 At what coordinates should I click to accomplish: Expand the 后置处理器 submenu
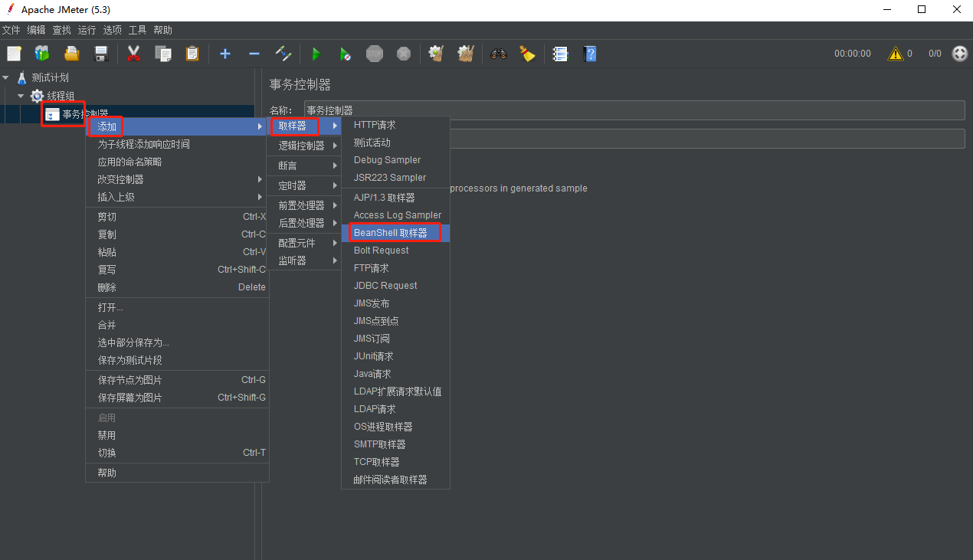point(303,223)
